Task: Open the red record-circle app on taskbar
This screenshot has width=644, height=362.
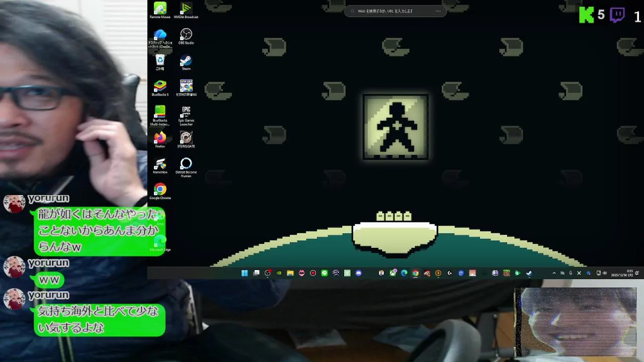Action: [x=313, y=273]
